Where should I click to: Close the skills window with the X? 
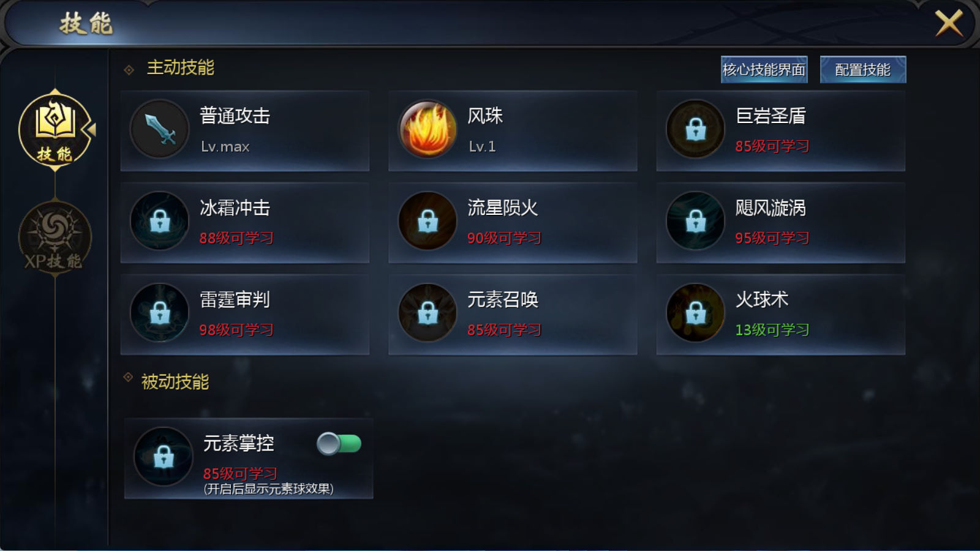pos(949,23)
